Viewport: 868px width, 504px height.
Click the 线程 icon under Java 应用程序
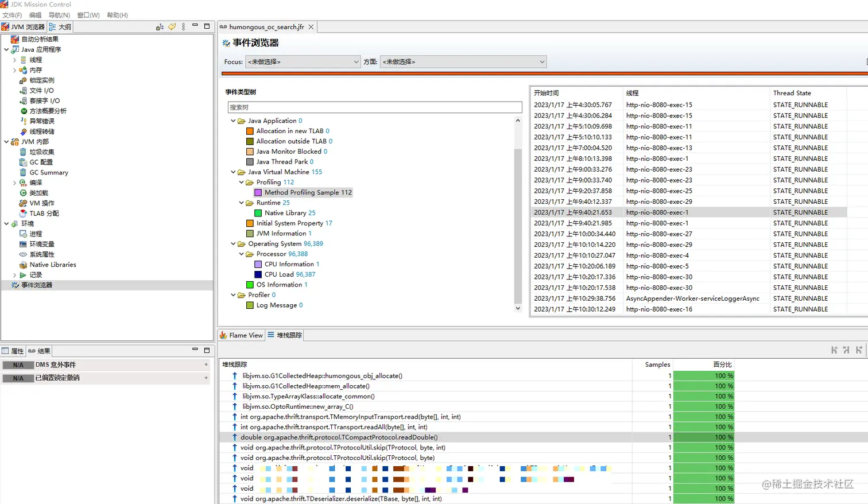click(x=23, y=60)
